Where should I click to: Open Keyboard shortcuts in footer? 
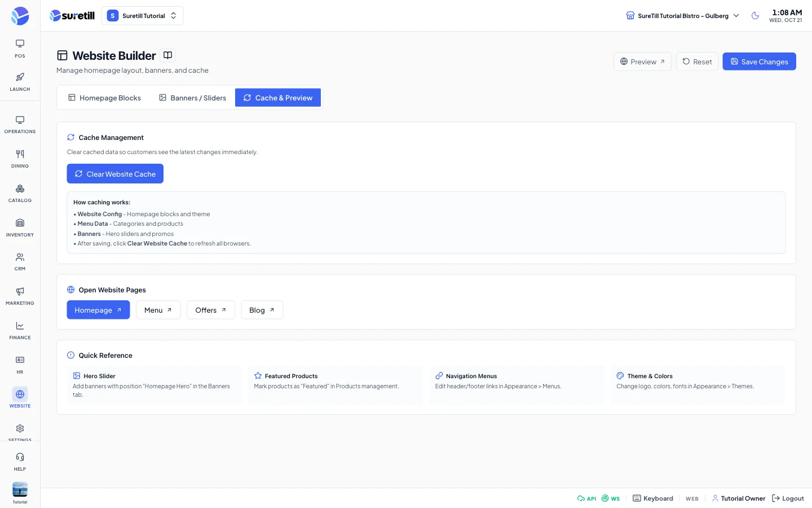[x=653, y=498]
